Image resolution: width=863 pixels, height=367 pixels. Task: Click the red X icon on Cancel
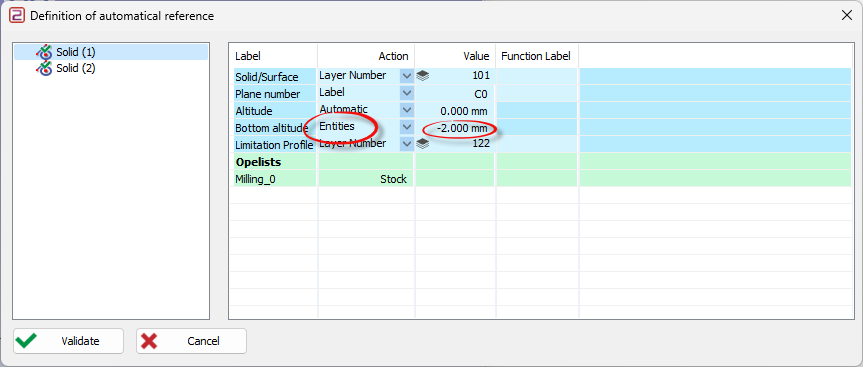tap(148, 341)
